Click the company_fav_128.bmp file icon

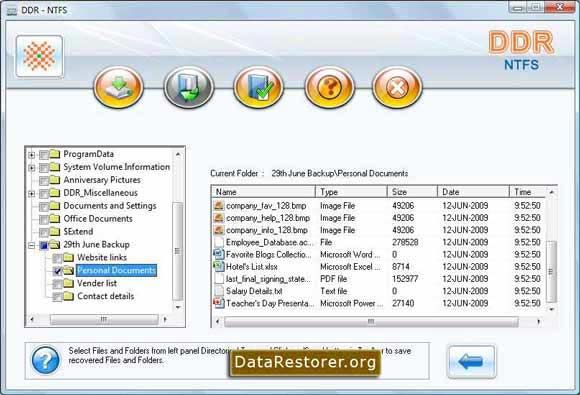click(219, 205)
